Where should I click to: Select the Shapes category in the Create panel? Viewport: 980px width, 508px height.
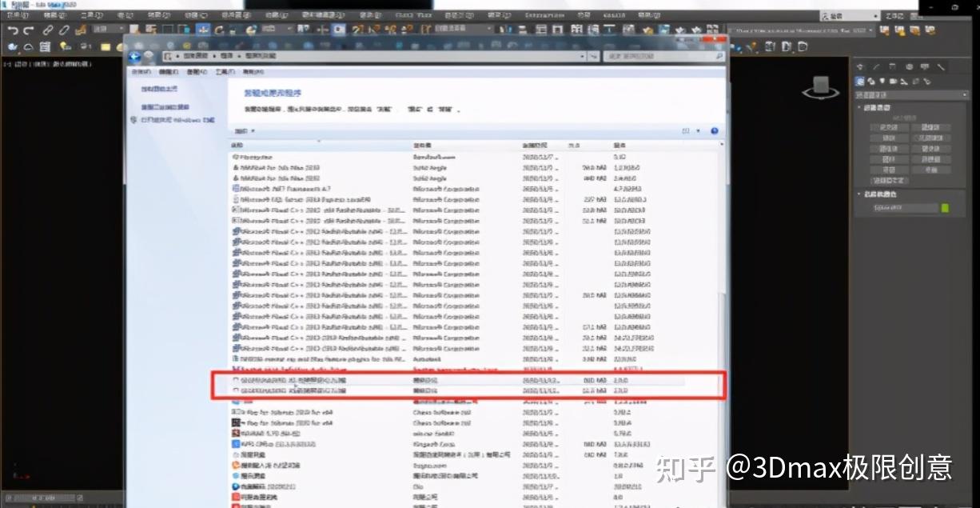870,81
